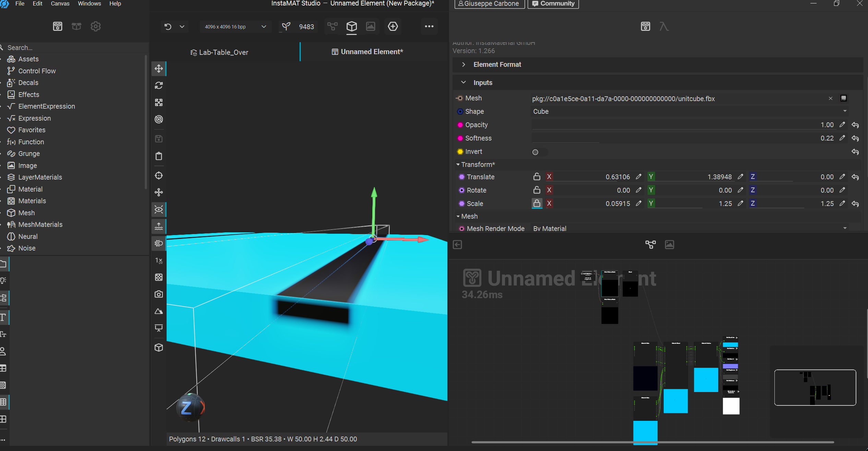This screenshot has width=868, height=451.
Task: Click the three-dots more options icon
Action: pos(429,26)
